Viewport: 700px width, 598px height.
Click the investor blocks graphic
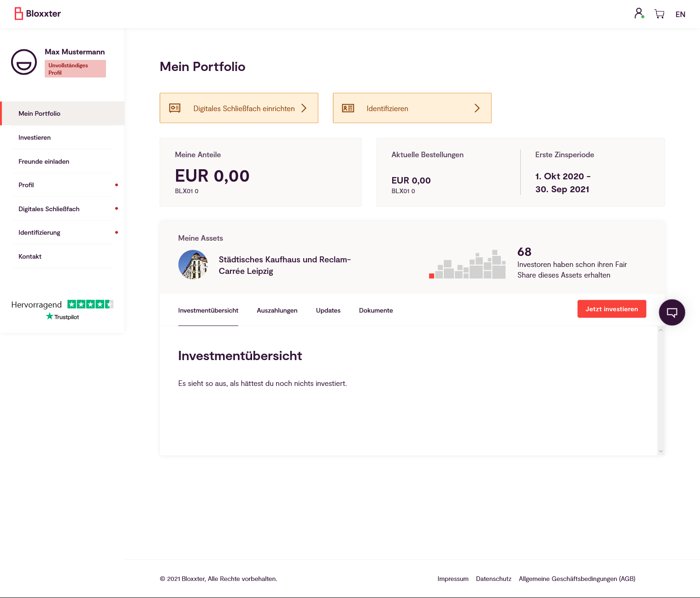coord(467,264)
